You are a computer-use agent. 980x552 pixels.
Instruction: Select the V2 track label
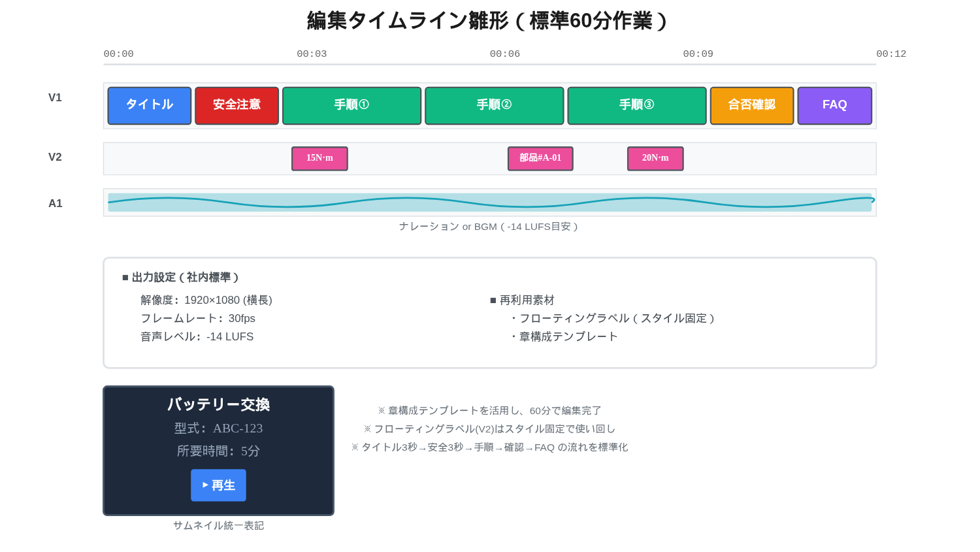55,157
